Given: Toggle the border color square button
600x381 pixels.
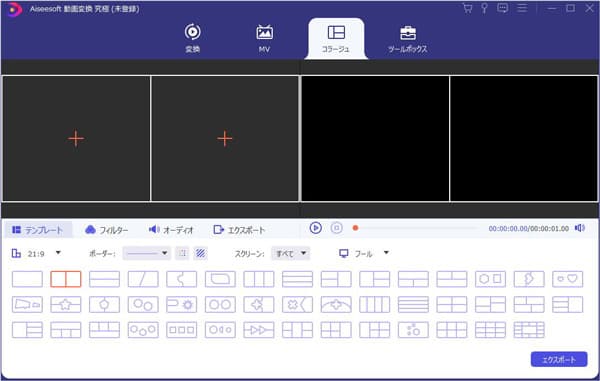Looking at the screenshot, I should coord(183,253).
